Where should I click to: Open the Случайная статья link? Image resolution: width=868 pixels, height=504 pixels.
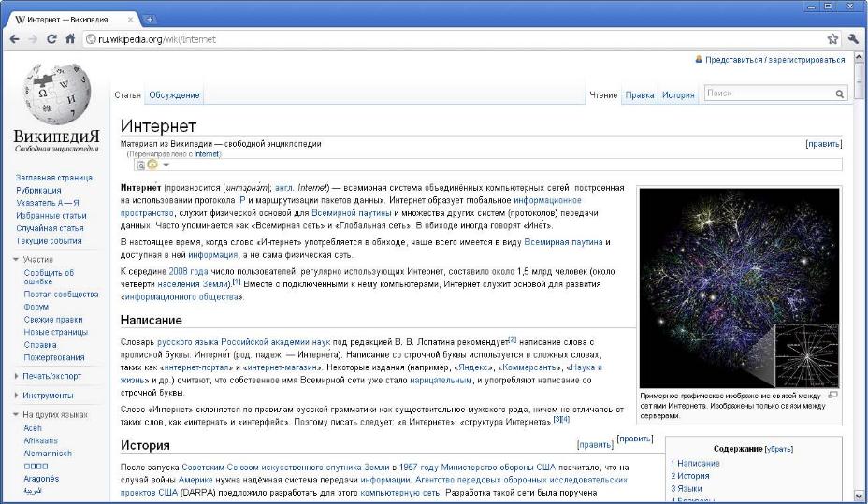(x=50, y=228)
